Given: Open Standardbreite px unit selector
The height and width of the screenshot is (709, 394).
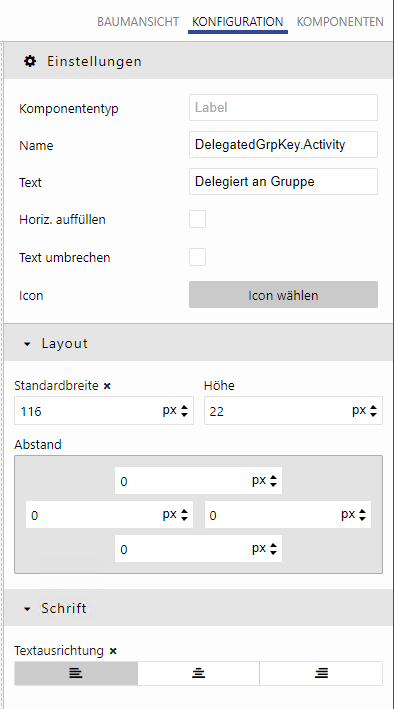Looking at the screenshot, I should point(175,411).
